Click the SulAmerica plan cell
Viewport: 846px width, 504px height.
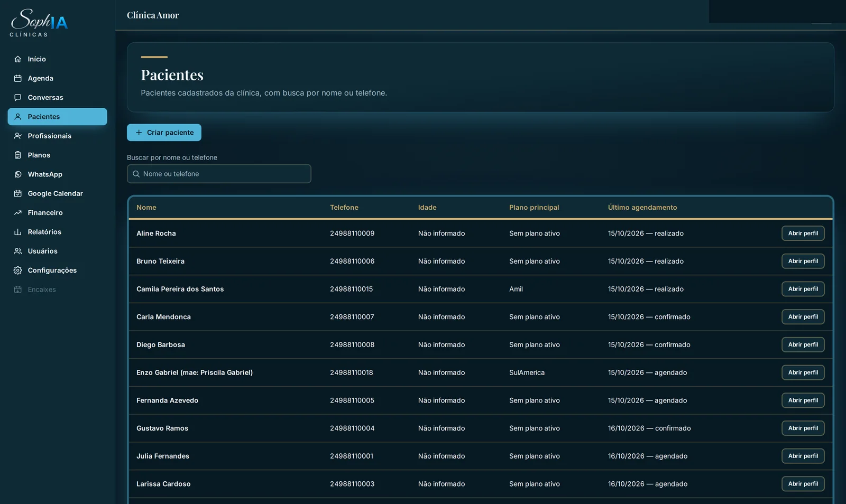click(x=527, y=372)
